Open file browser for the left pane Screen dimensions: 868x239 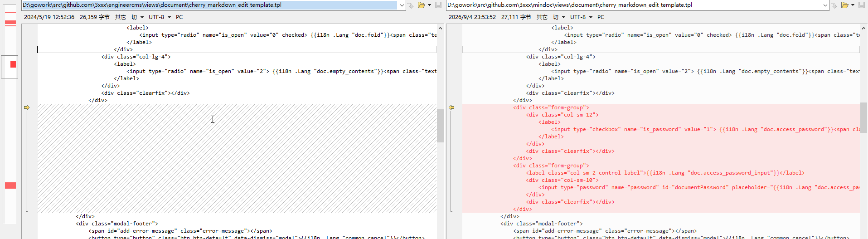coord(422,5)
